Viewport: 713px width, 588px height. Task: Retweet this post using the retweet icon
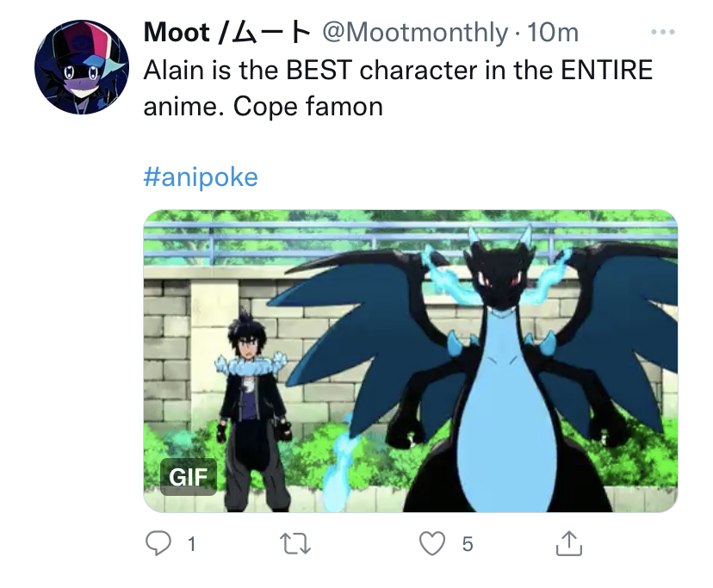click(x=295, y=544)
